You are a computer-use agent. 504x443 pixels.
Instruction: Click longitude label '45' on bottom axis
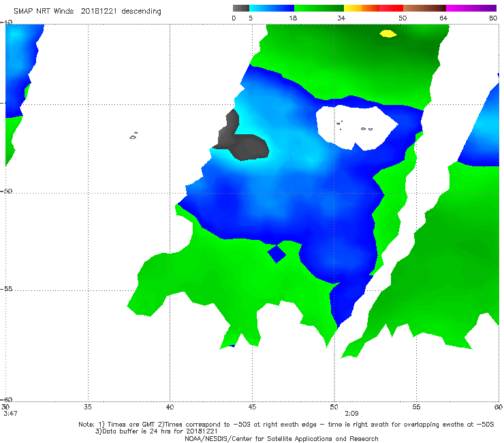click(x=252, y=407)
